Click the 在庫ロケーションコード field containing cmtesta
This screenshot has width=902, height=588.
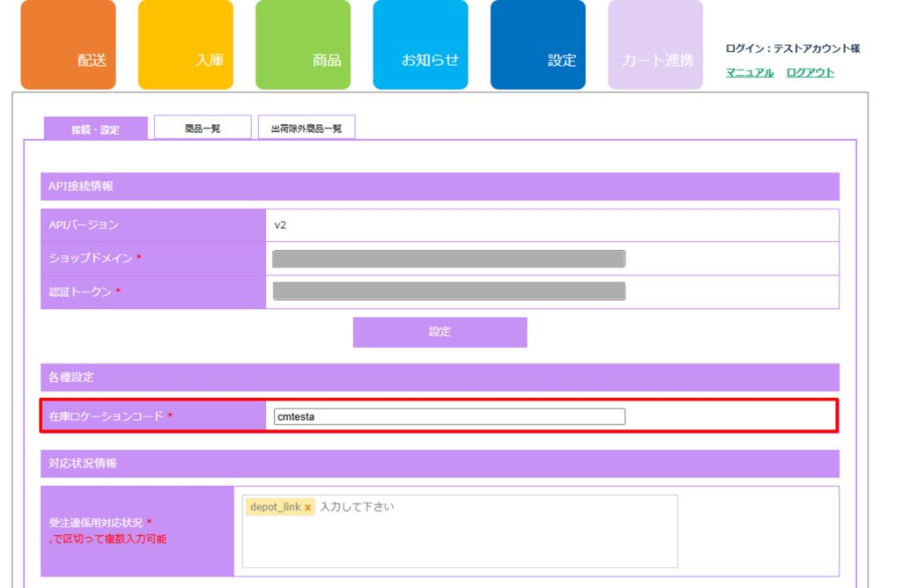(x=448, y=417)
